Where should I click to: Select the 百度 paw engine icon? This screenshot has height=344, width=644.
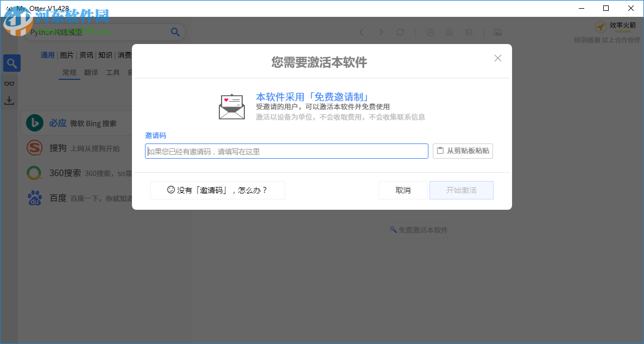pos(35,198)
